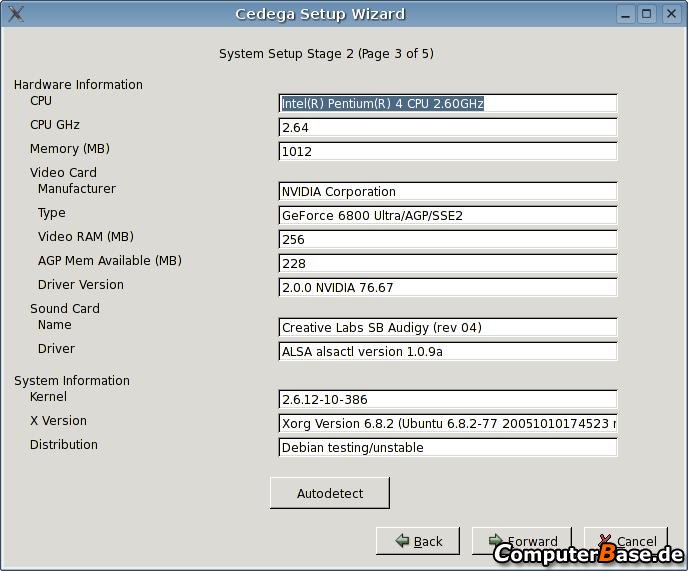The width and height of the screenshot is (688, 571).
Task: Click the 'Driver Version' label
Action: click(x=81, y=284)
